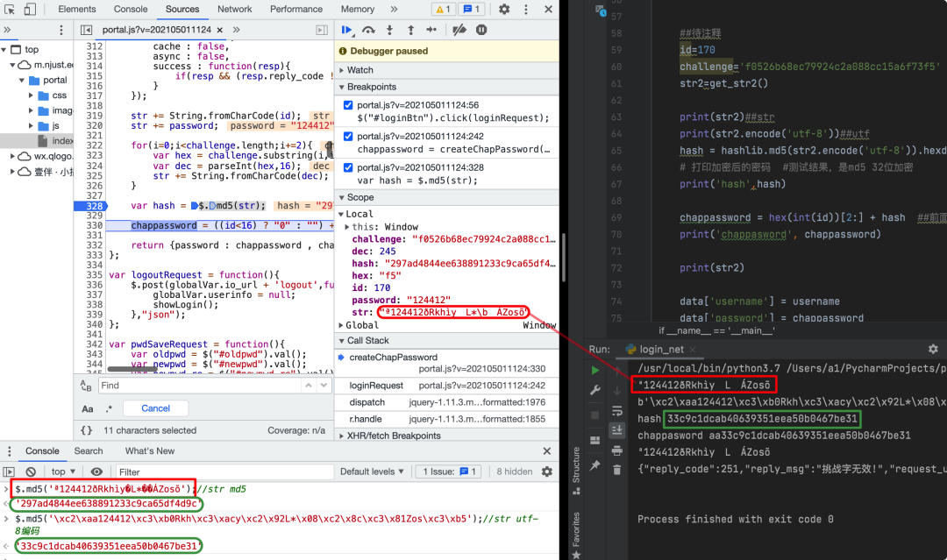Step over next function call
Screen dimensions: 947x560
[368, 30]
